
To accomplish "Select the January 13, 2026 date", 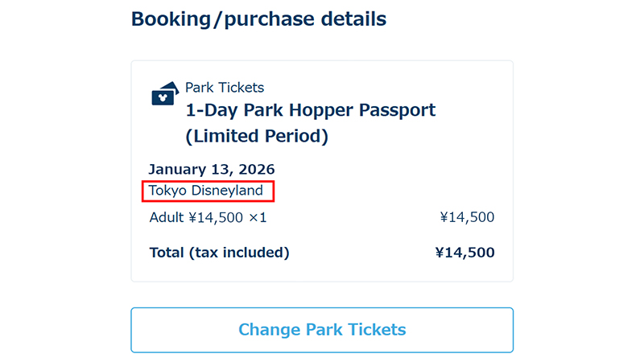I will (x=212, y=170).
